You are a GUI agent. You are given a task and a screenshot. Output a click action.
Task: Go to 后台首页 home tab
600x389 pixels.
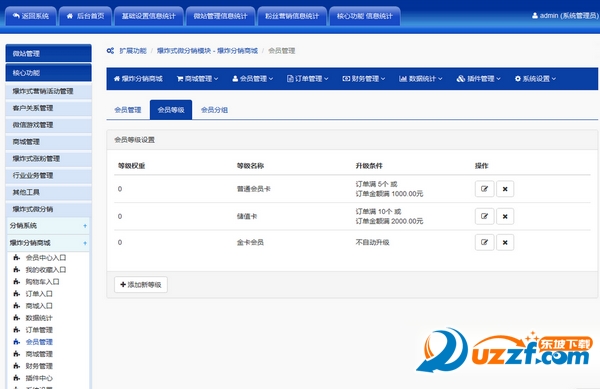click(85, 16)
